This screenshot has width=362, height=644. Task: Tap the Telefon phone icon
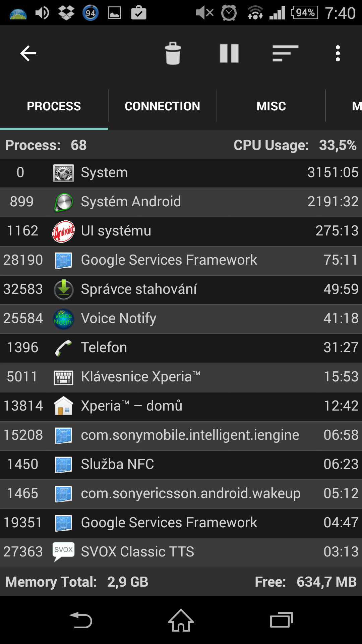tap(63, 348)
